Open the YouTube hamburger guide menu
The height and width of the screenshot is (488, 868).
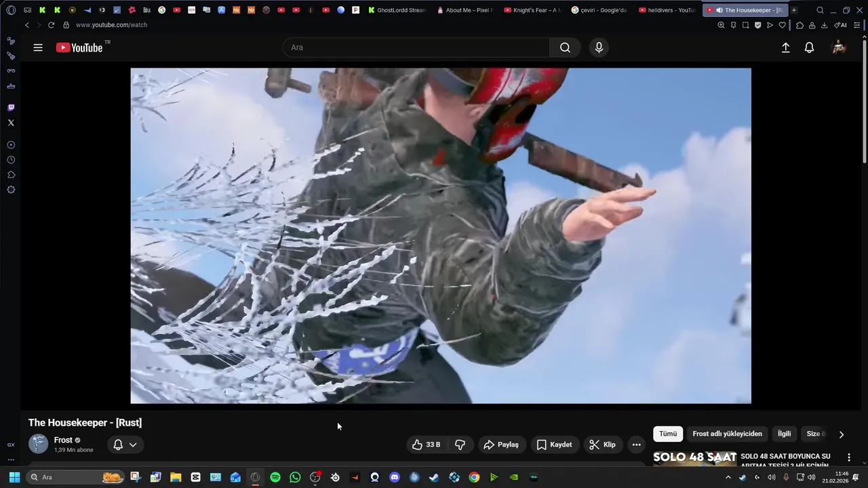tap(38, 47)
